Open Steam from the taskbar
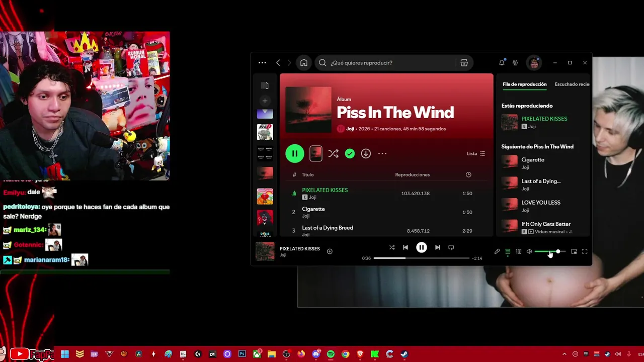The image size is (644, 362). click(404, 354)
